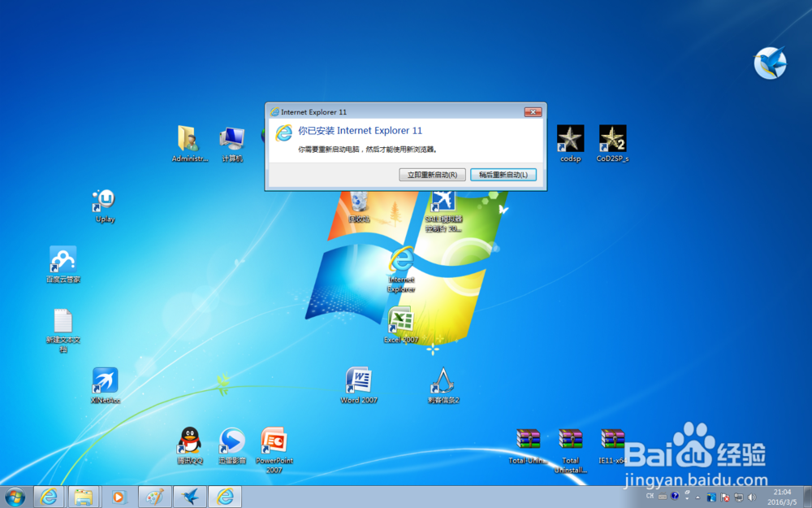The image size is (812, 508).
Task: Select the Uplay desktop shortcut
Action: [105, 206]
